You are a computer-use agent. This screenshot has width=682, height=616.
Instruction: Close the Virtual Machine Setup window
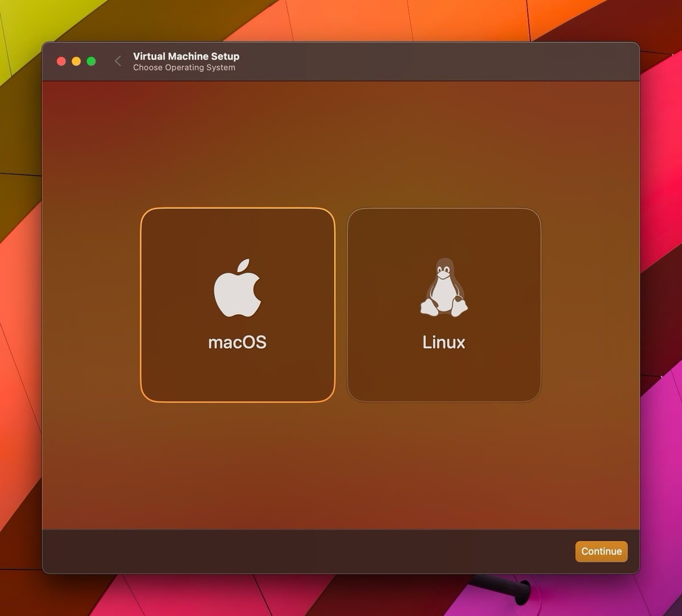[61, 61]
